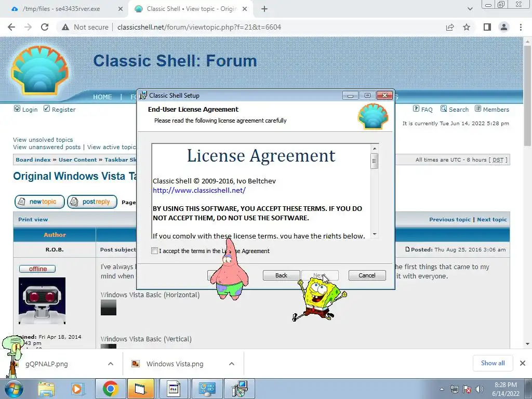Click Action Center flag tray icon
532x399 pixels.
click(x=467, y=389)
